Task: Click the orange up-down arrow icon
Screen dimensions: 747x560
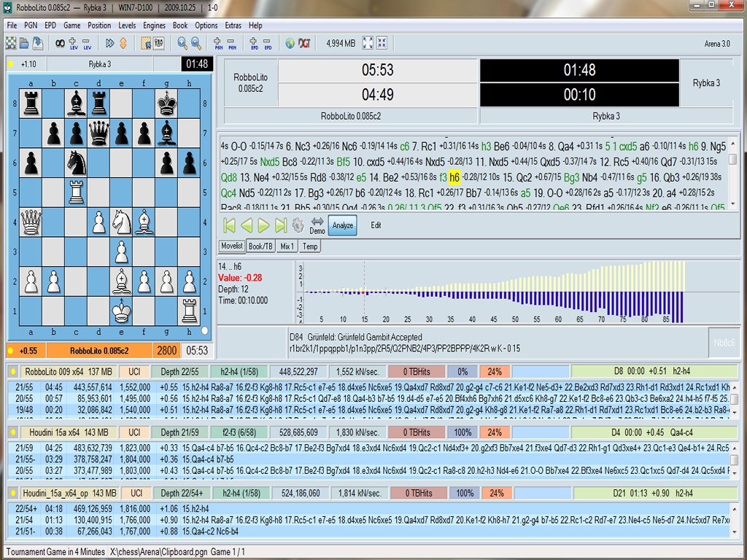Action: [x=123, y=43]
